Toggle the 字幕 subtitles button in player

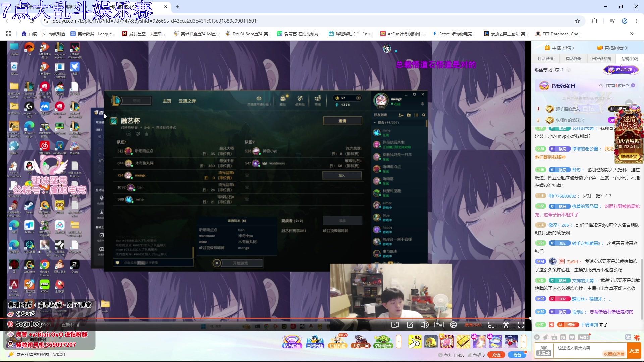click(x=439, y=325)
